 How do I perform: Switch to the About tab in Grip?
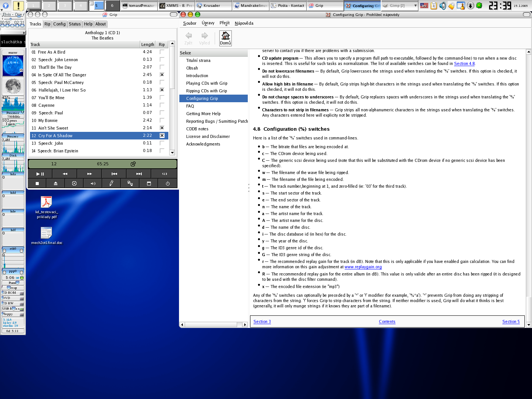[101, 24]
